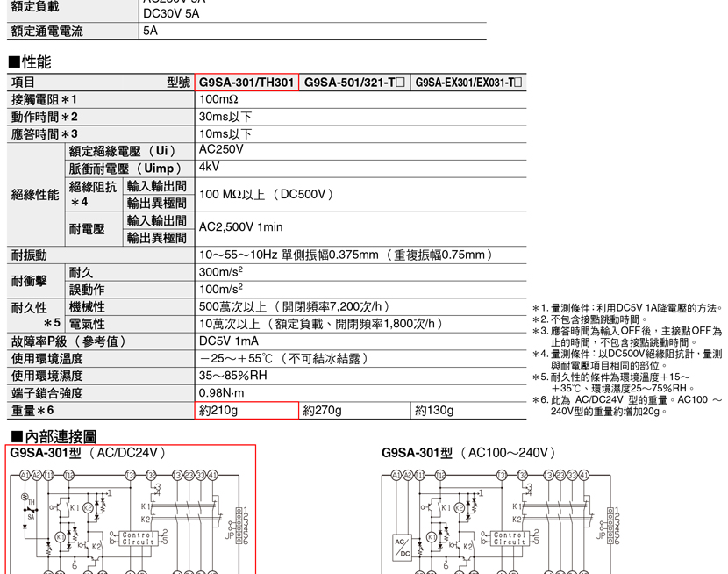Select the "絕緣阻抗＊4" label

(x=92, y=194)
